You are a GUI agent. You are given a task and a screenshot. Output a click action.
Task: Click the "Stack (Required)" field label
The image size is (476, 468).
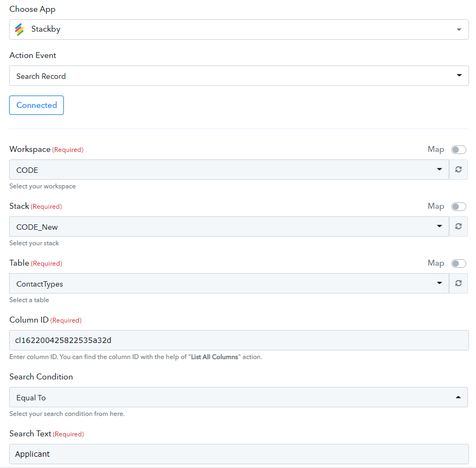pyautogui.click(x=35, y=206)
